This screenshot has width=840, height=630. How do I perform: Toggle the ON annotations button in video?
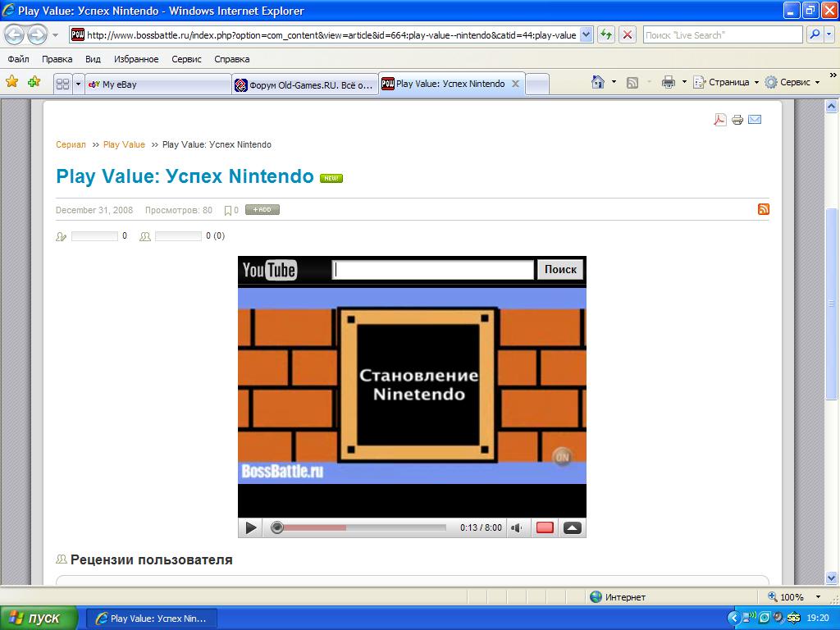click(x=562, y=457)
